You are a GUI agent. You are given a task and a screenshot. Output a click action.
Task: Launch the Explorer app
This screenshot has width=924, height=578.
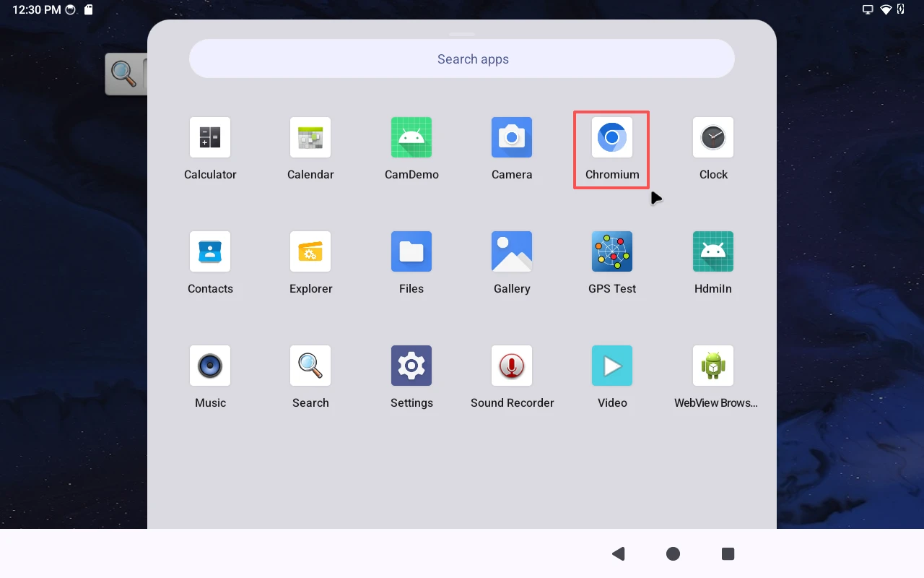pos(310,251)
